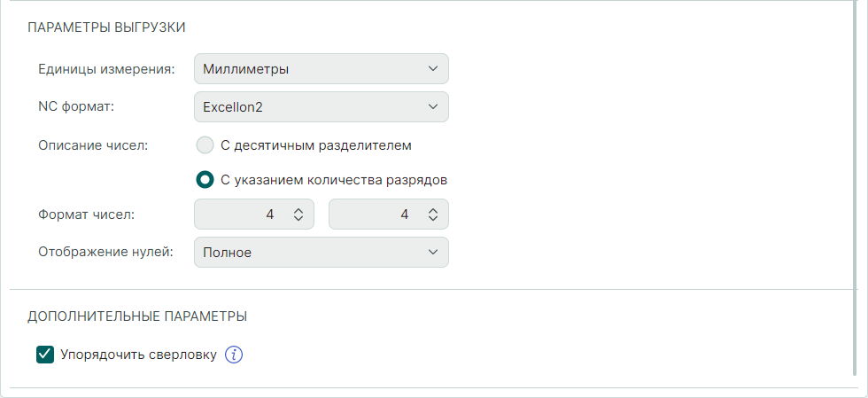Click the info icon beside Упорядочить сверловку
868x398 pixels.
click(x=234, y=355)
